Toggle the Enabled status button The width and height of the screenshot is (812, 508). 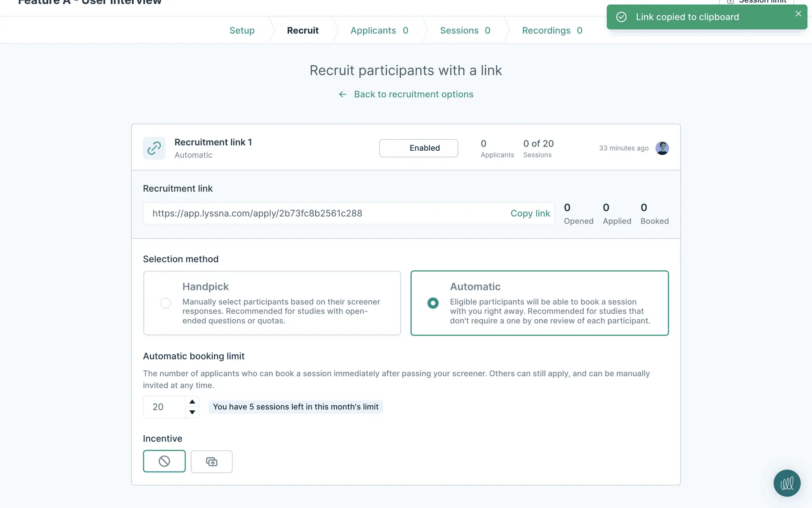click(x=418, y=148)
